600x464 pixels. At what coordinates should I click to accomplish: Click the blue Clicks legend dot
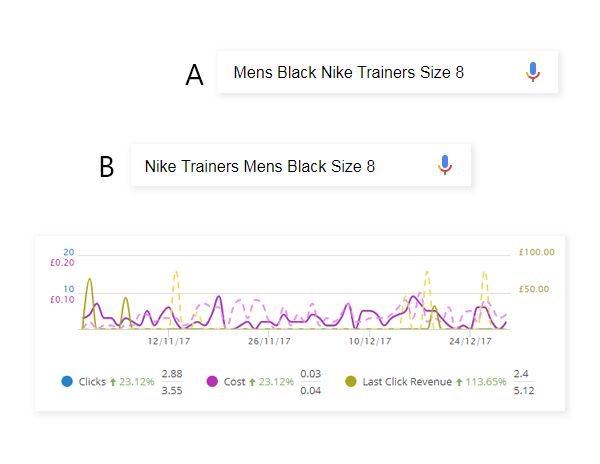[67, 381]
